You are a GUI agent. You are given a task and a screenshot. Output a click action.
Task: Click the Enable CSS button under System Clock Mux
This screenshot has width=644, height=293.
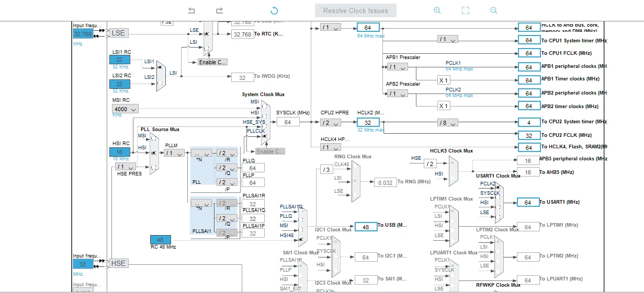(270, 151)
